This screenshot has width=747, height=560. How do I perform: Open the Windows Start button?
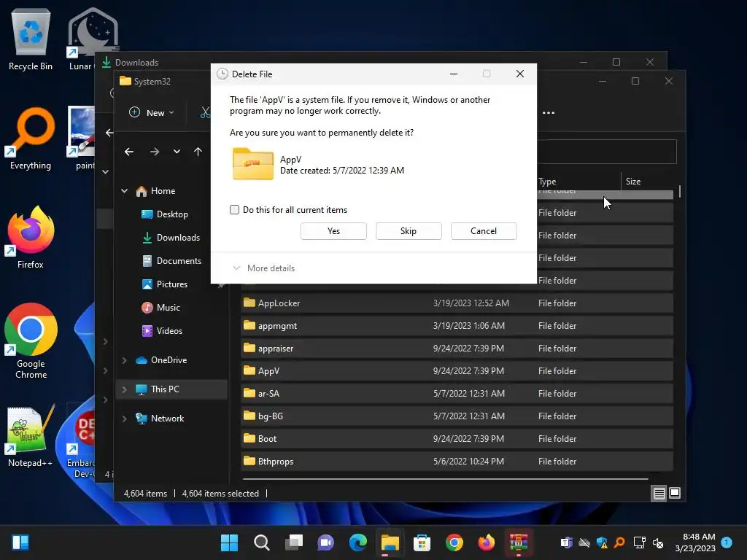coord(230,542)
